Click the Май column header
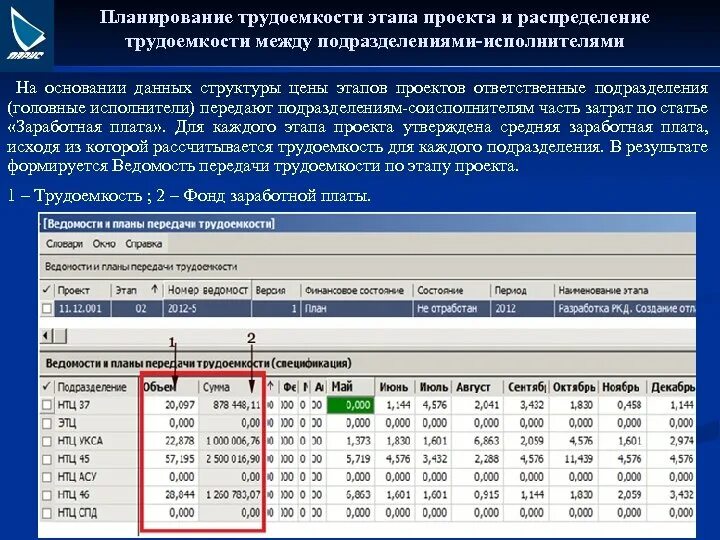This screenshot has width=720, height=540. pos(351,387)
